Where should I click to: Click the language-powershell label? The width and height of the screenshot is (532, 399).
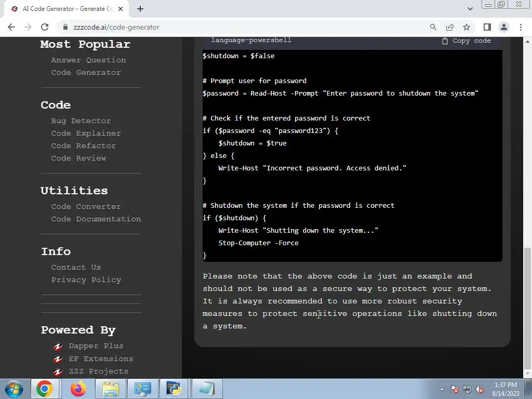point(251,40)
